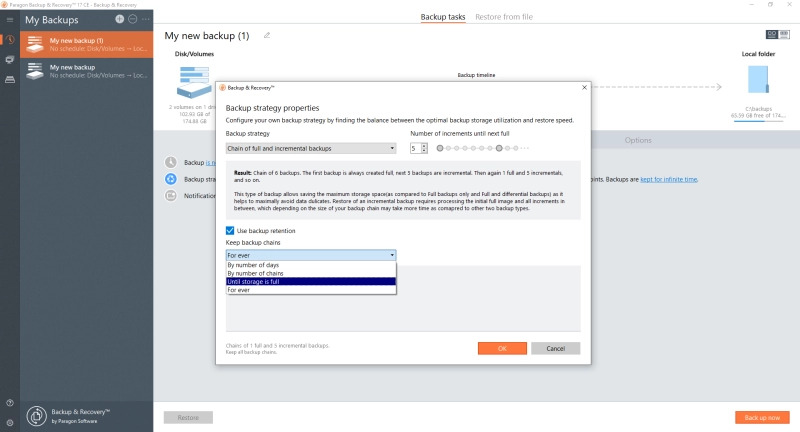Choose 'Until storage is full' option
The height and width of the screenshot is (432, 800).
pyautogui.click(x=311, y=282)
